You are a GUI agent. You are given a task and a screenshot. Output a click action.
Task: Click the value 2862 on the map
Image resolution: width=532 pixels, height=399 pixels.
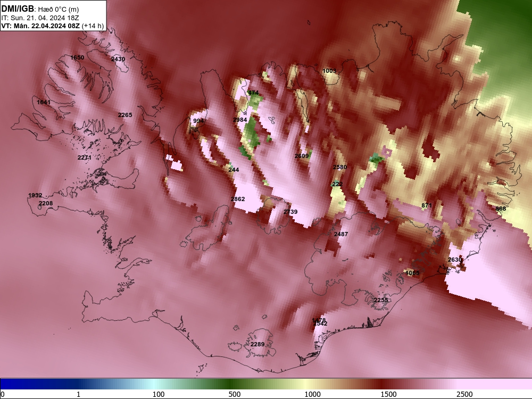coord(237,199)
